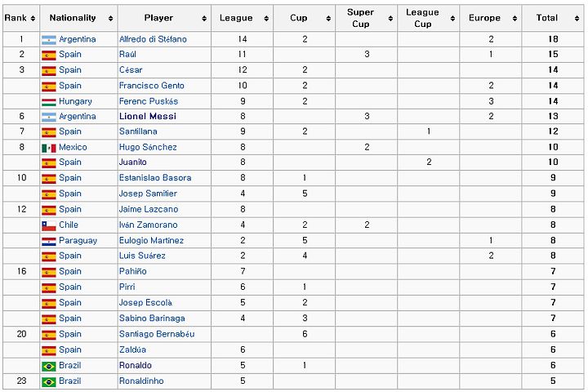Click the Europe column sort arrows
This screenshot has height=392, width=588.
514,19
